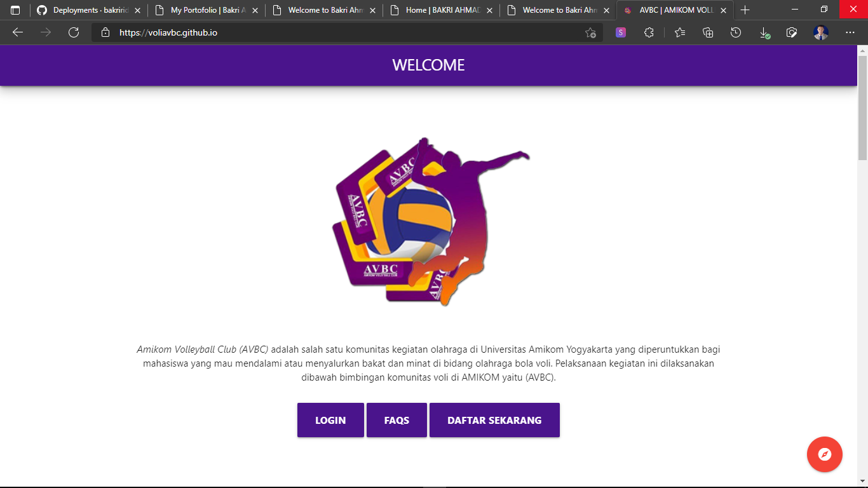This screenshot has height=488, width=868.
Task: Switch to My Portofolio tab
Action: click(x=203, y=10)
